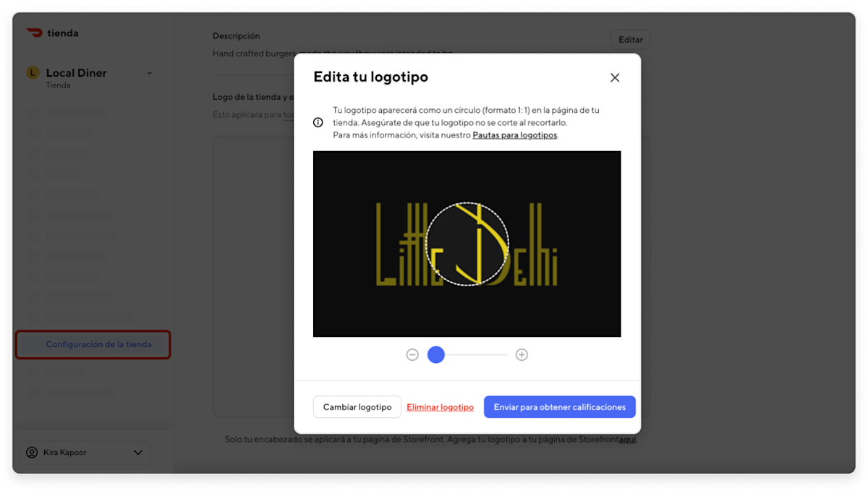Click the aquí link in Storefront note
This screenshot has height=496, width=868.
pos(628,440)
